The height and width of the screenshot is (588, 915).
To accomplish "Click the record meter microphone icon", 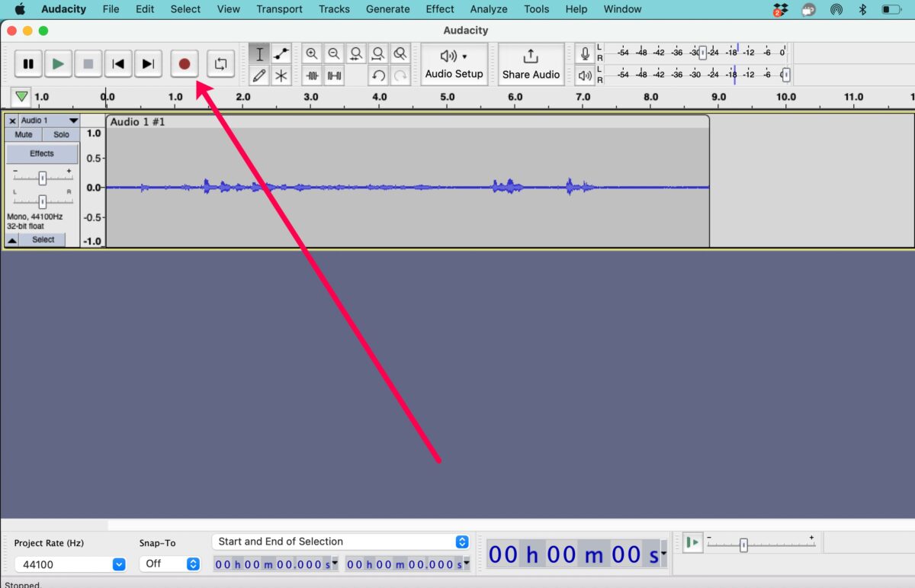I will point(585,53).
